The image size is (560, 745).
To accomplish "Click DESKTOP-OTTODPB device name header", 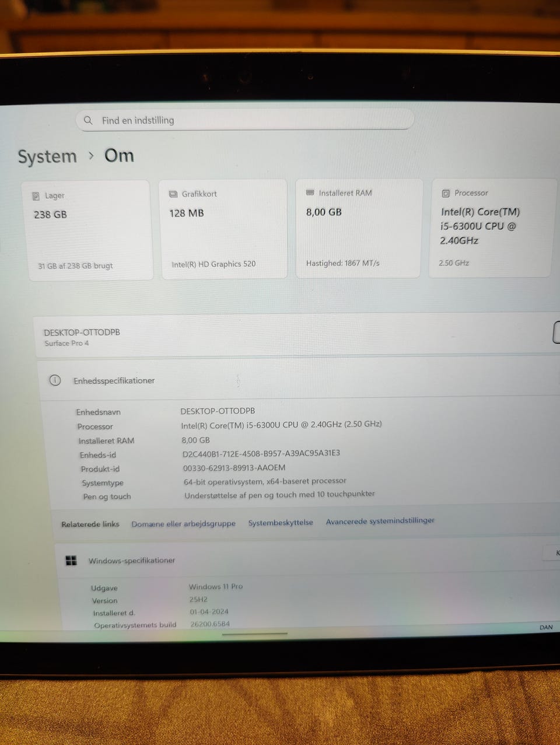I will 82,332.
